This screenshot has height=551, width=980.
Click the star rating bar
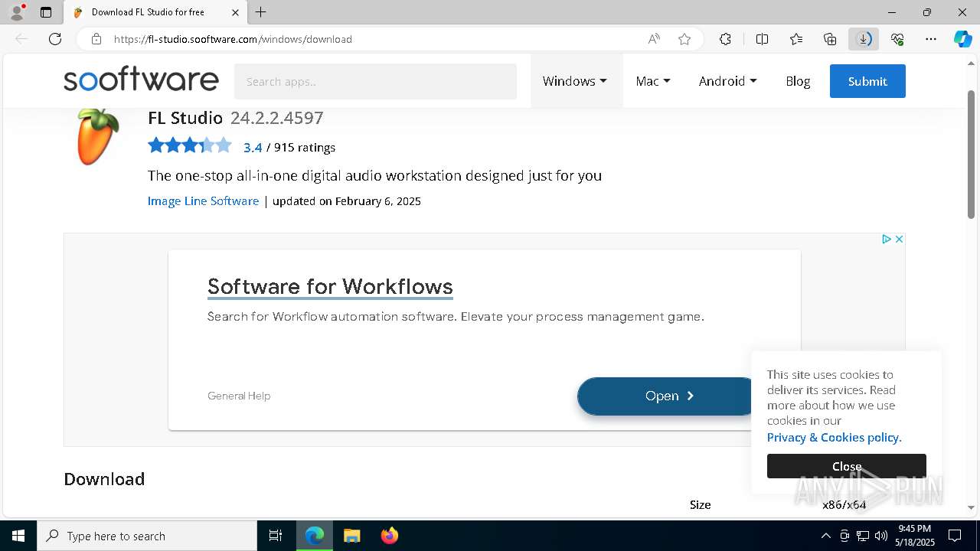point(190,145)
